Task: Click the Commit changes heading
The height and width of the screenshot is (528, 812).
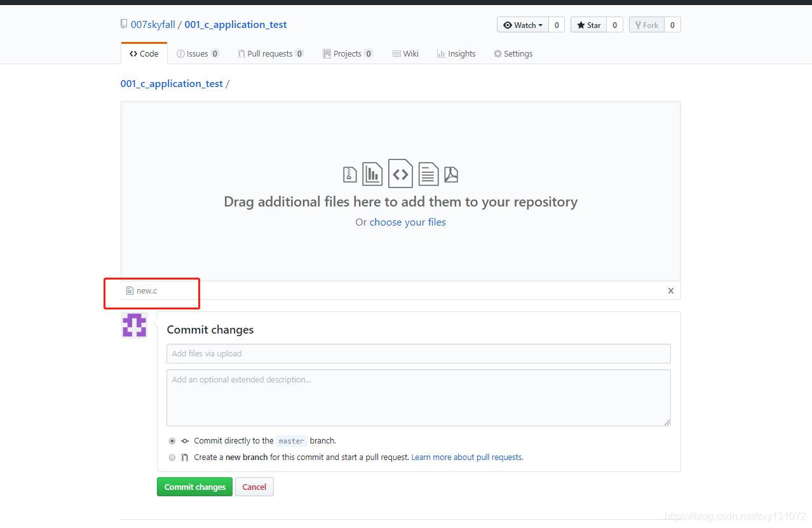Action: pyautogui.click(x=210, y=329)
